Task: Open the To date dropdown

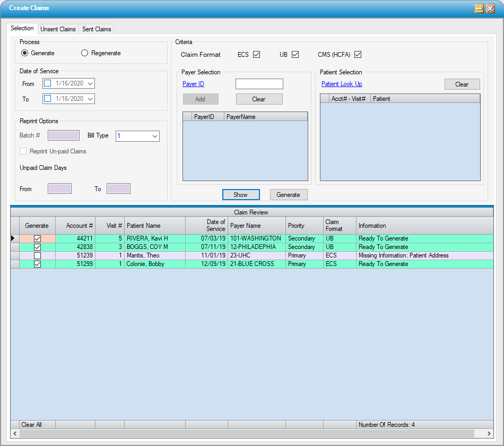Action: click(90, 99)
